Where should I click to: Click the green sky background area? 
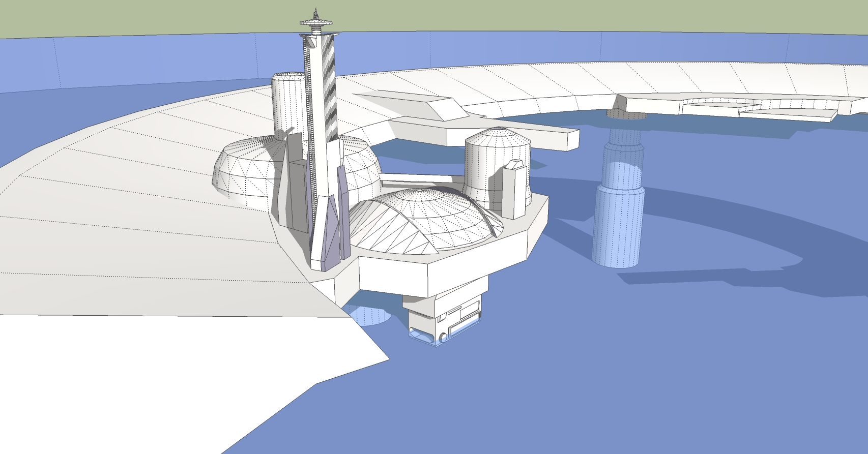click(x=509, y=15)
